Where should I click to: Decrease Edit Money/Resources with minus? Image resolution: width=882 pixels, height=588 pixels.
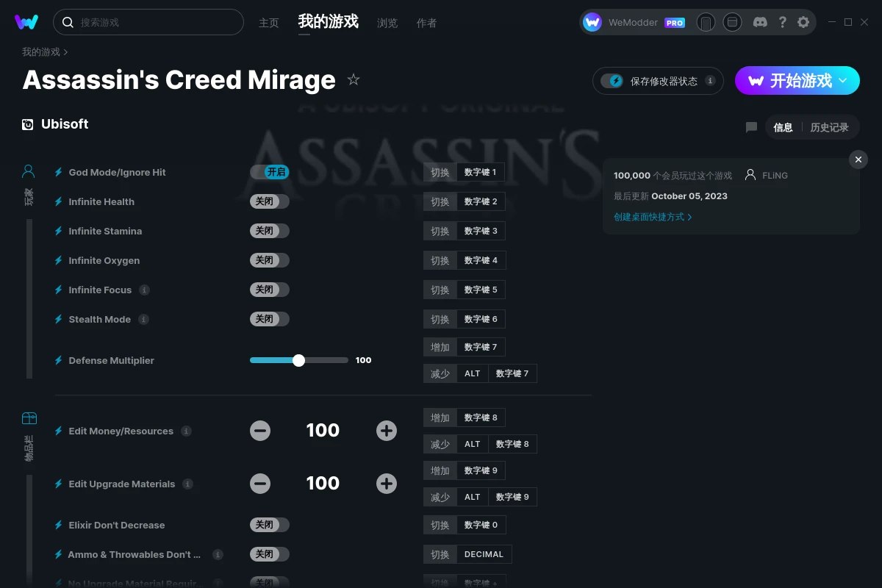(260, 431)
